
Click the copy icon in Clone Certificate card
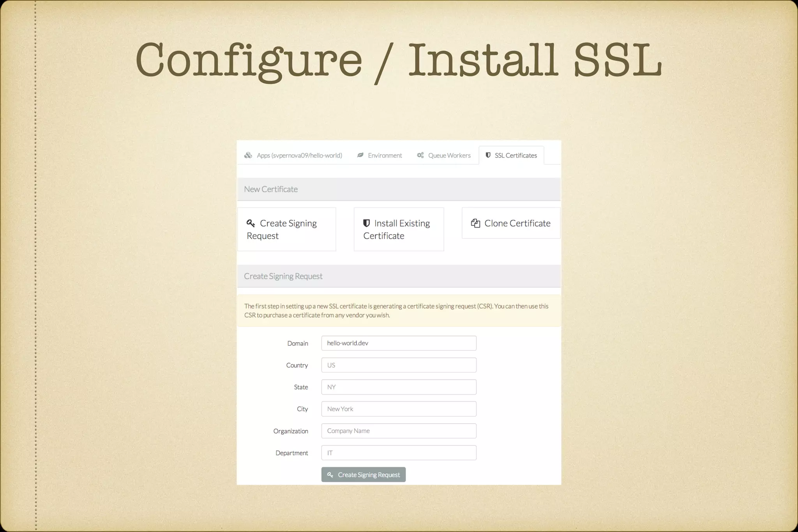[x=475, y=223]
